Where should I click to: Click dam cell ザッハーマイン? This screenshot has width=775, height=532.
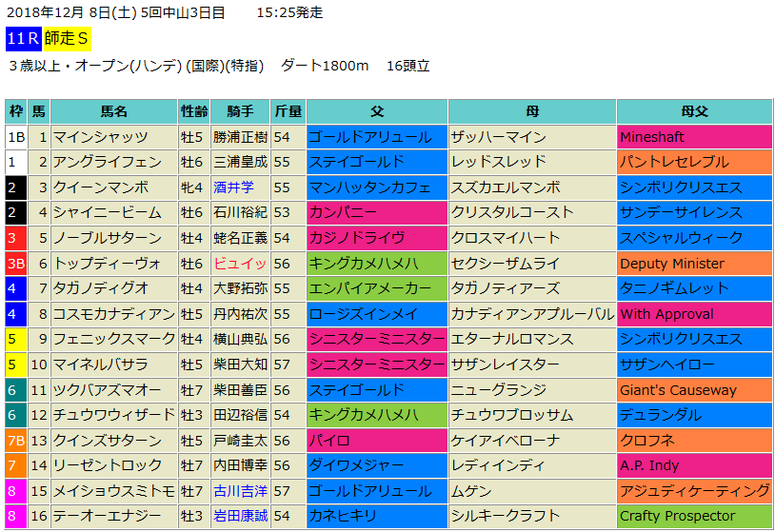click(532, 137)
